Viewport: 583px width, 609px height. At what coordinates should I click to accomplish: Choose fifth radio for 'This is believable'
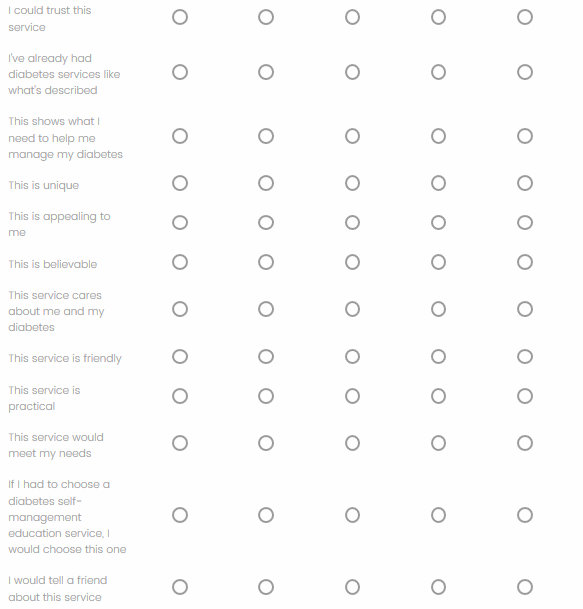click(x=524, y=262)
